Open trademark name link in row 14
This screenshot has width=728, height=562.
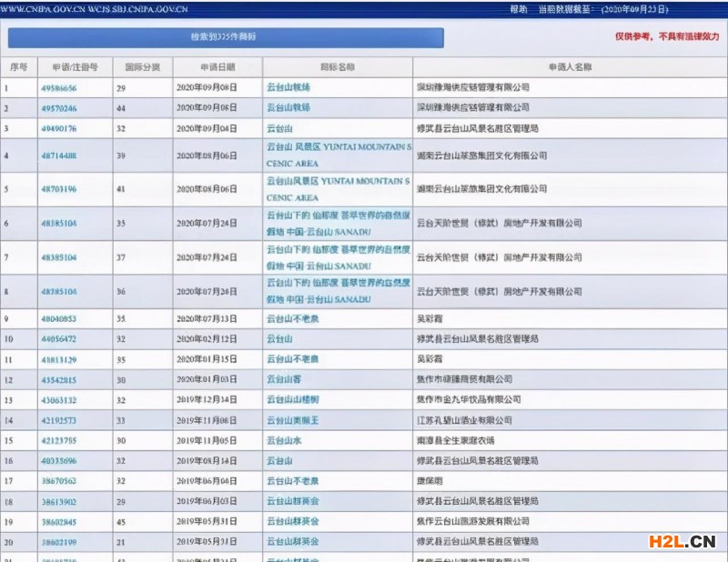point(292,420)
